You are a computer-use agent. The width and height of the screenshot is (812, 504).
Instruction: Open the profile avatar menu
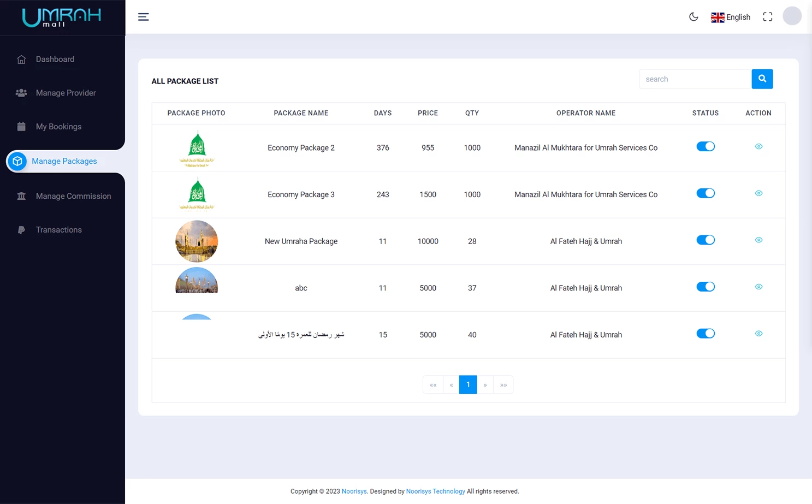point(792,16)
